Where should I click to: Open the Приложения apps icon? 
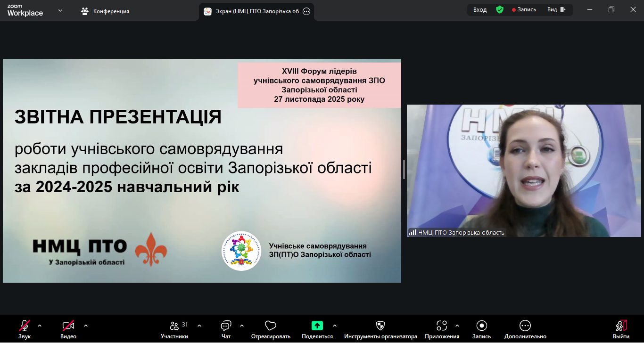(x=442, y=326)
